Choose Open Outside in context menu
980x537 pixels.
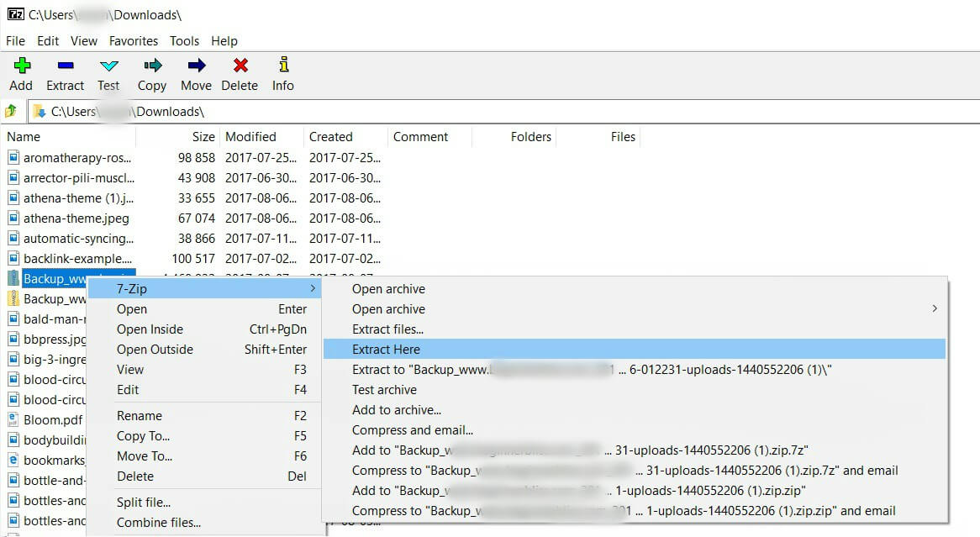coord(204,349)
